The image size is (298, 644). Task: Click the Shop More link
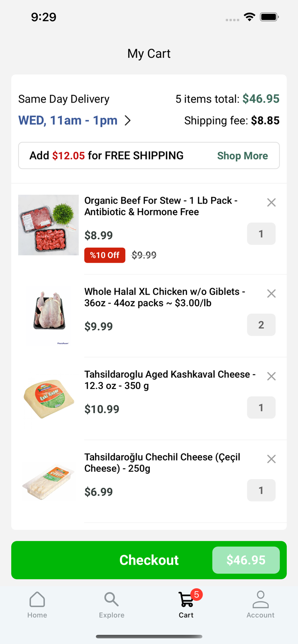point(243,155)
